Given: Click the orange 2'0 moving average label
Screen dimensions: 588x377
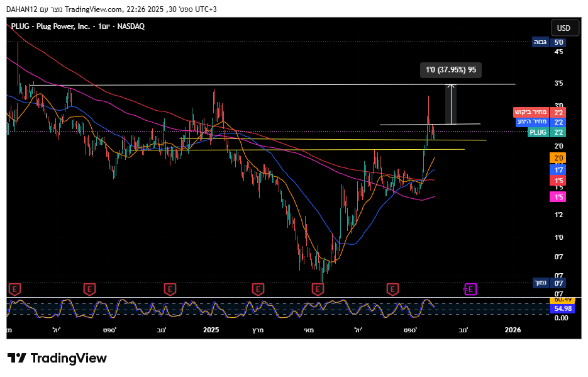Looking at the screenshot, I should pyautogui.click(x=558, y=158).
